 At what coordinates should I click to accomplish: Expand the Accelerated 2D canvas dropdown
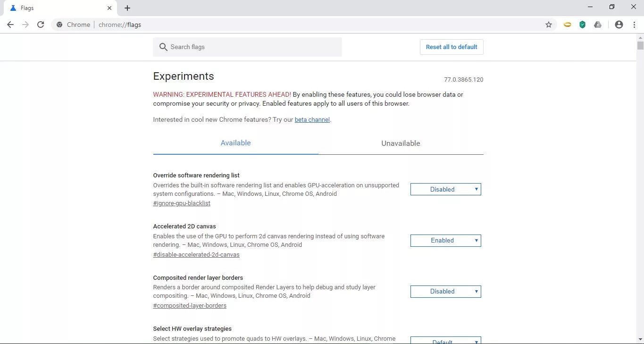click(445, 241)
